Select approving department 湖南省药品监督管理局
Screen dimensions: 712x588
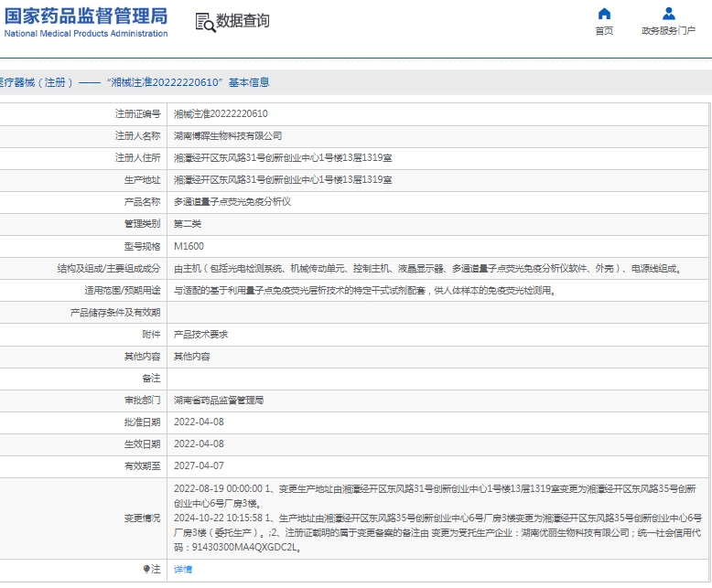(219, 401)
